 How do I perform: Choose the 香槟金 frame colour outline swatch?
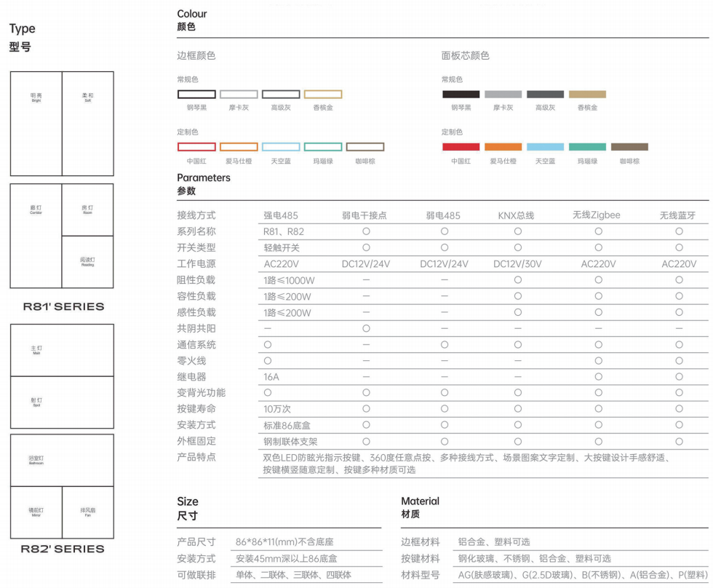pyautogui.click(x=323, y=94)
